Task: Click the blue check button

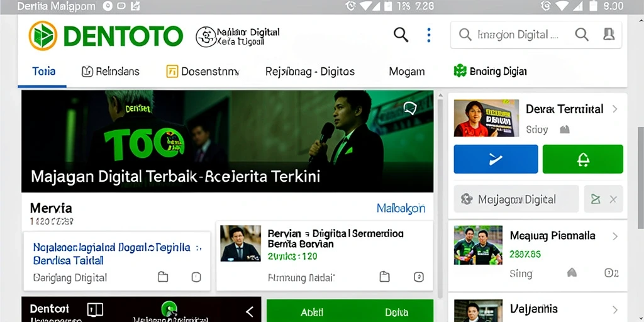Action: 496,159
